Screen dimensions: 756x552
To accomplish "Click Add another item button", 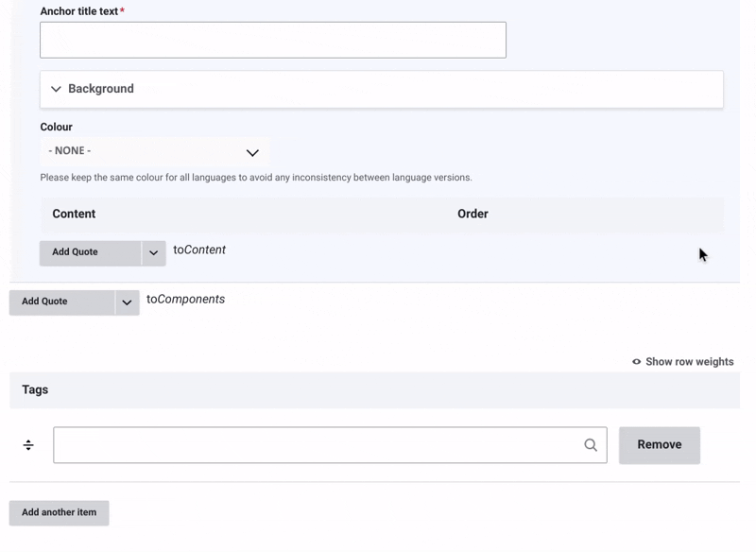I will (x=59, y=512).
